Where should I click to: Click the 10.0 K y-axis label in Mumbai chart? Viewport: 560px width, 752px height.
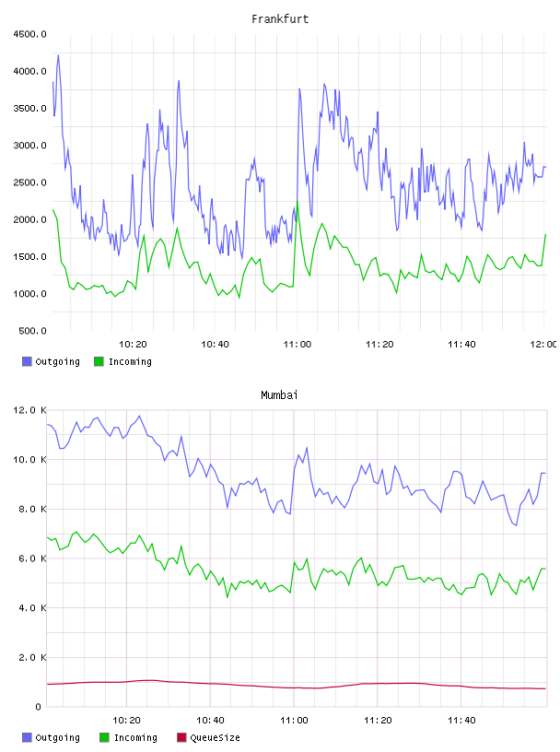(x=29, y=460)
